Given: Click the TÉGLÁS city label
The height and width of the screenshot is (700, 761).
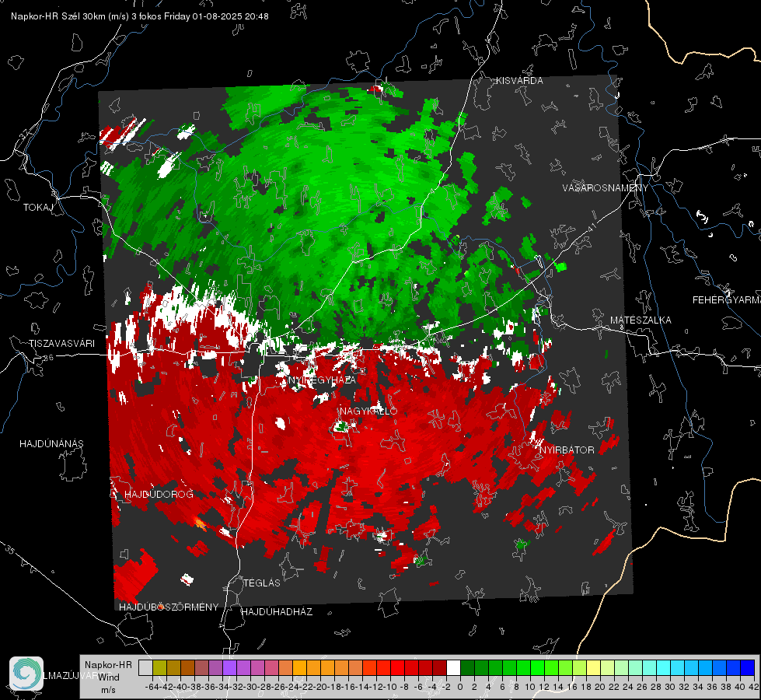Looking at the screenshot, I should pyautogui.click(x=262, y=583).
